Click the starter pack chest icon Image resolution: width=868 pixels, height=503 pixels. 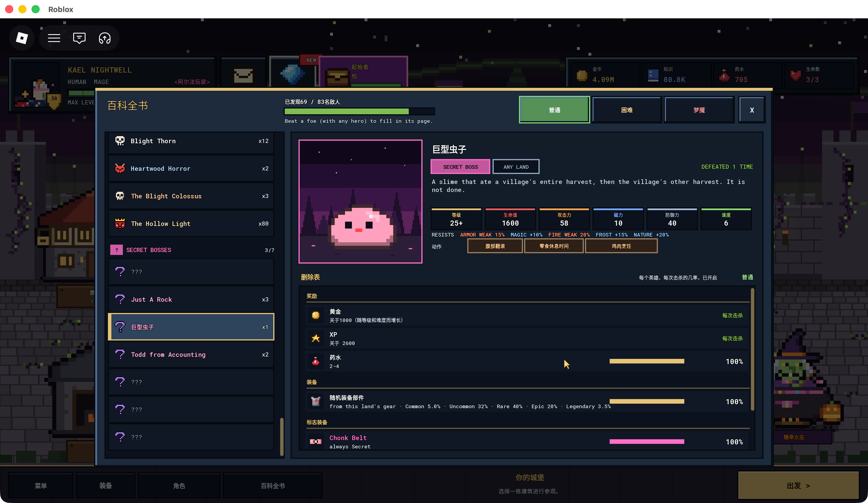coord(337,78)
